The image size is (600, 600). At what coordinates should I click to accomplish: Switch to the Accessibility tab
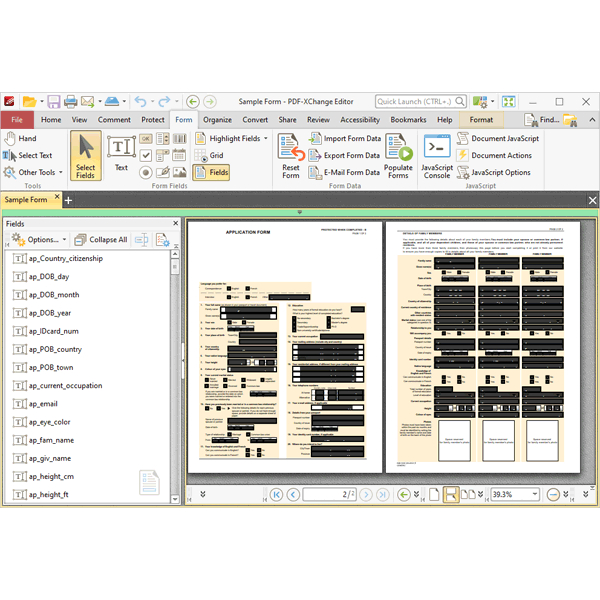click(x=360, y=120)
